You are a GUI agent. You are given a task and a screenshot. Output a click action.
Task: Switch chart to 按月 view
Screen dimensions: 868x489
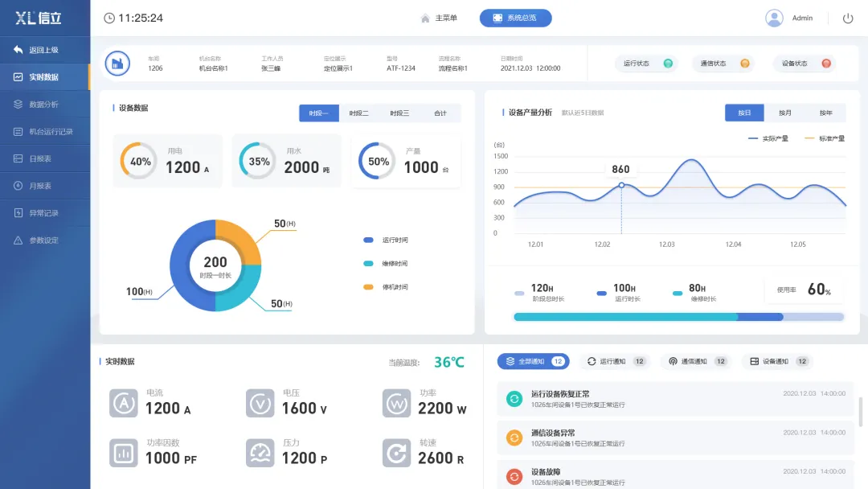784,113
